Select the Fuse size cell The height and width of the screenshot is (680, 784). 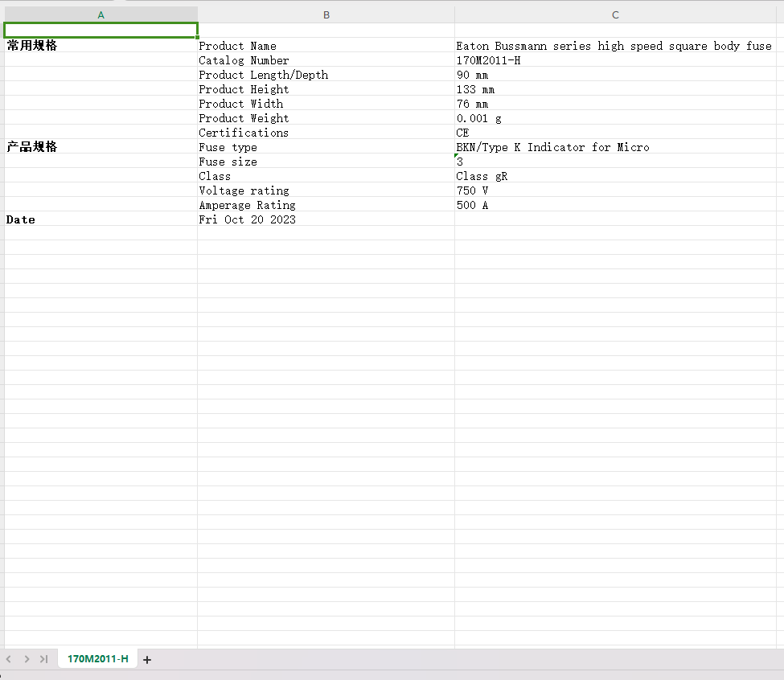coord(326,162)
